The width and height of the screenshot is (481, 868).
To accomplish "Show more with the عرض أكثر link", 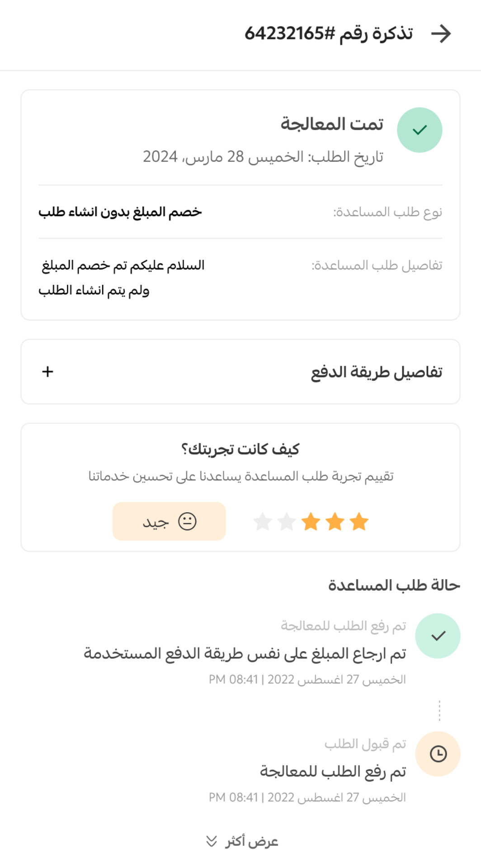I will [251, 841].
